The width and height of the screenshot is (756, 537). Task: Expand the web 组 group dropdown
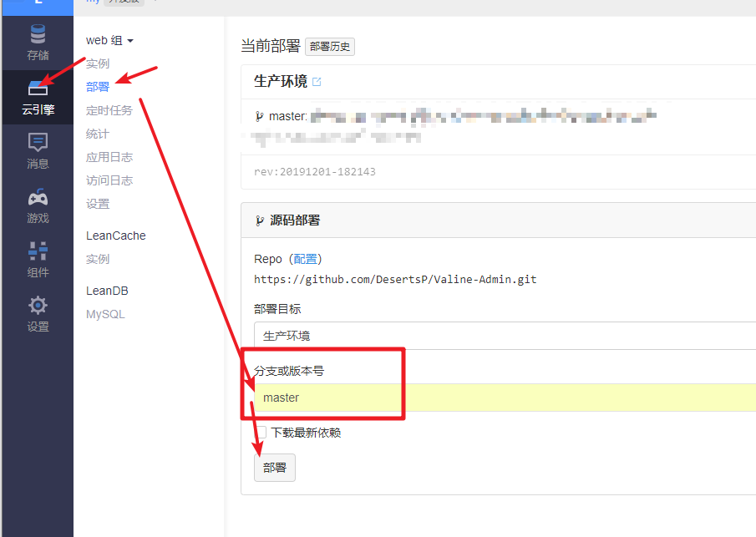click(x=109, y=40)
